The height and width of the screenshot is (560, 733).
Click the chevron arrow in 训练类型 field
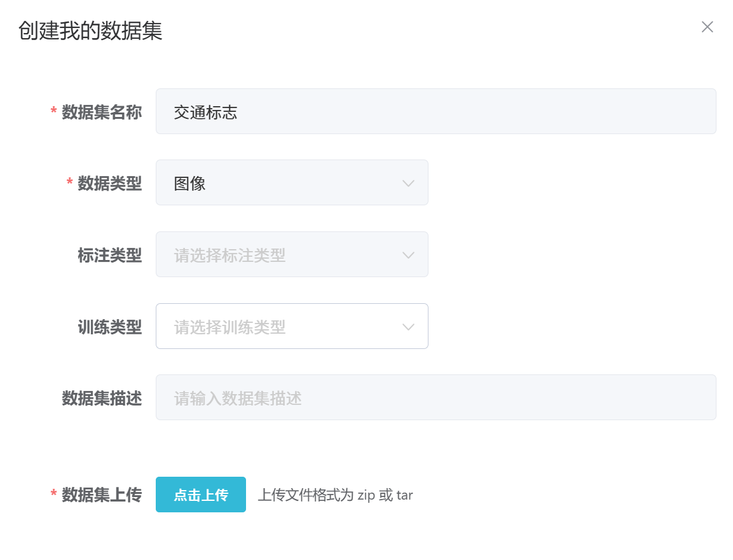[x=408, y=327]
